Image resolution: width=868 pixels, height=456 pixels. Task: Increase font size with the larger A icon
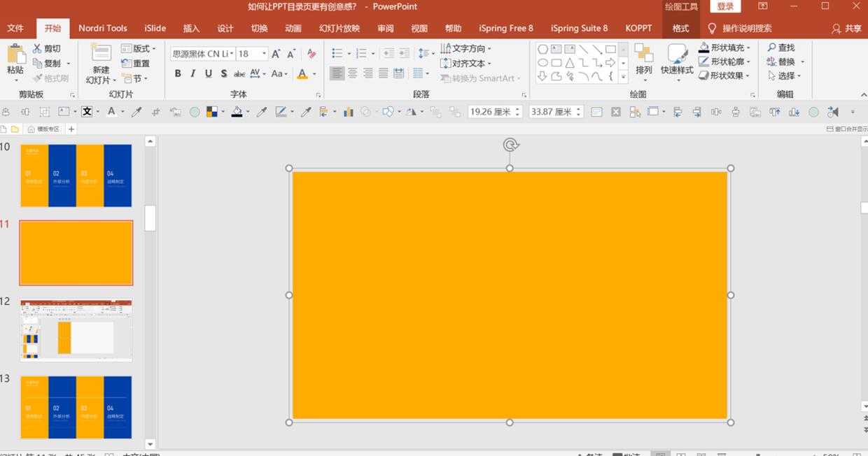pyautogui.click(x=276, y=54)
